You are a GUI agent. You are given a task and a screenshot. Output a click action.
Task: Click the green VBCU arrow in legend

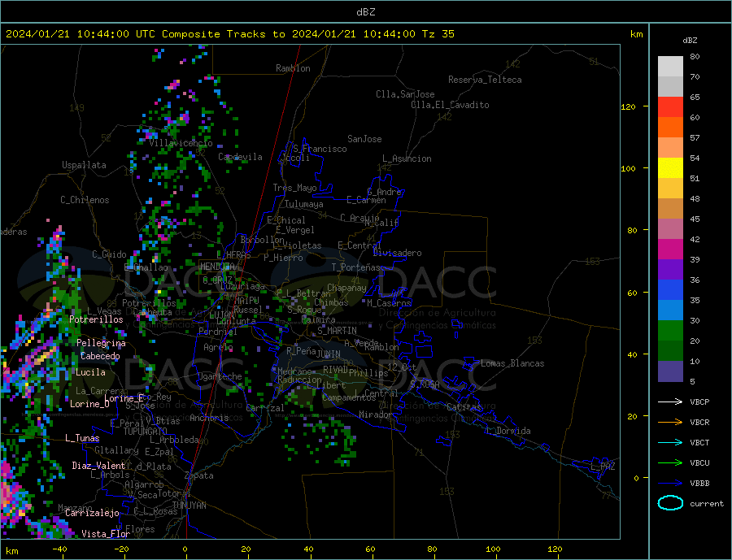[x=670, y=463]
